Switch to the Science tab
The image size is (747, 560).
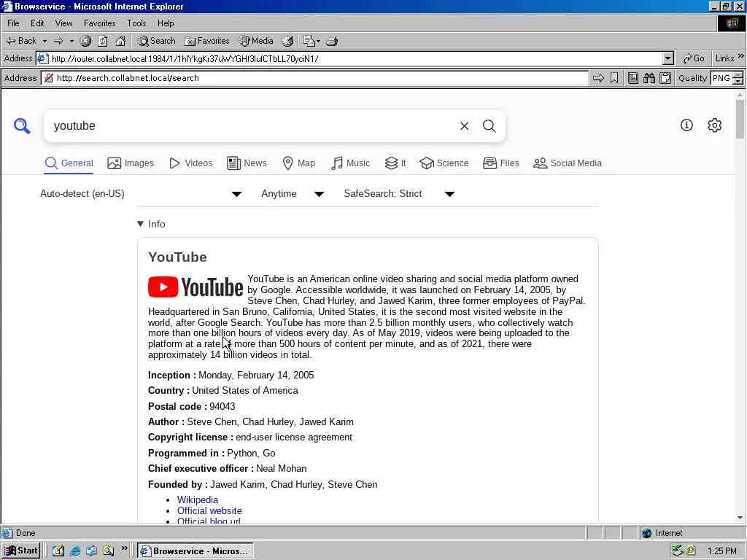(x=444, y=163)
